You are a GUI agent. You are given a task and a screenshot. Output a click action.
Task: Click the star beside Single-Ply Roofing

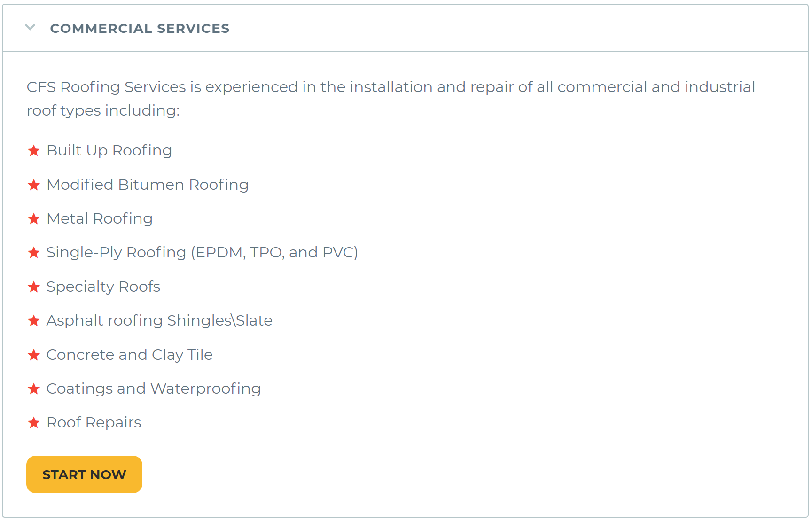point(34,253)
